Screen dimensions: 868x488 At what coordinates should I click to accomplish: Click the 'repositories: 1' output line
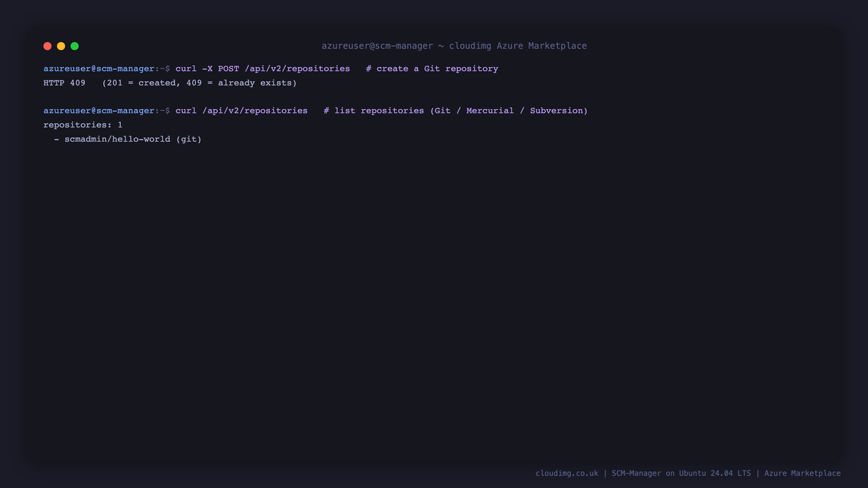tap(83, 125)
